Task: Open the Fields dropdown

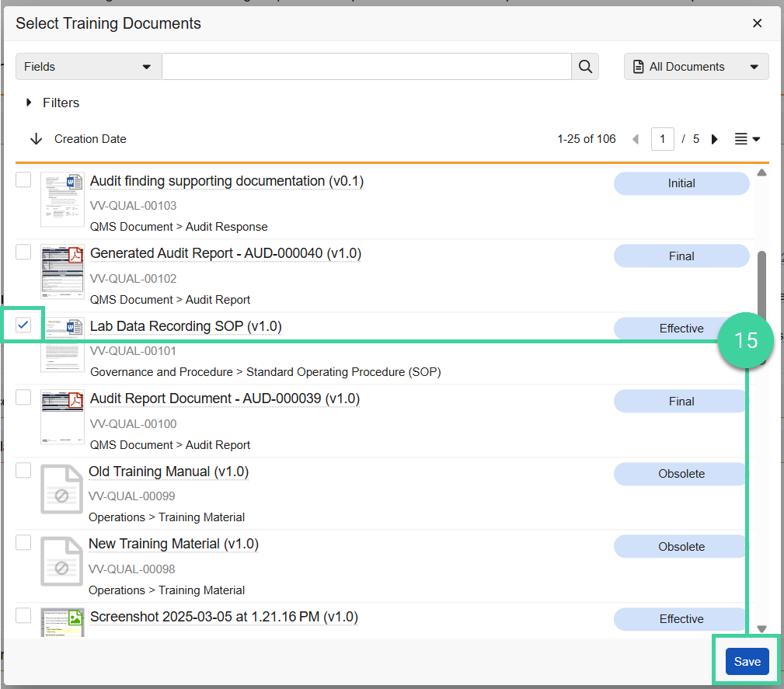Action: coord(88,67)
